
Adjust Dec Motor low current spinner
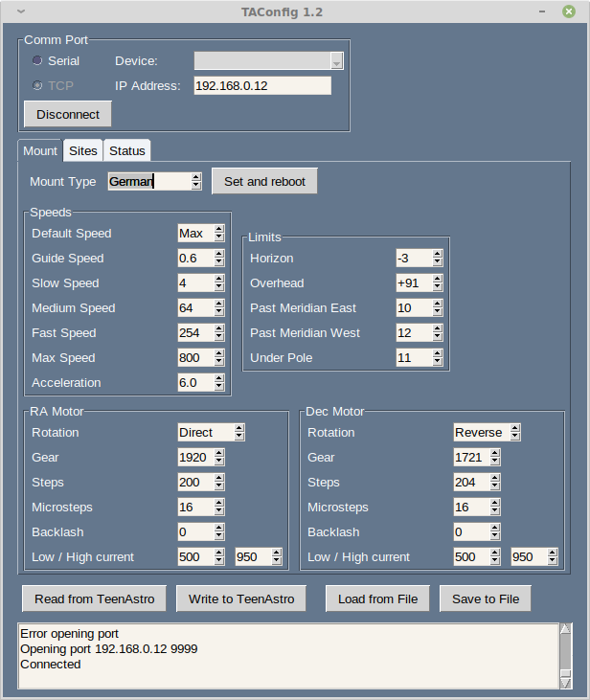point(495,556)
